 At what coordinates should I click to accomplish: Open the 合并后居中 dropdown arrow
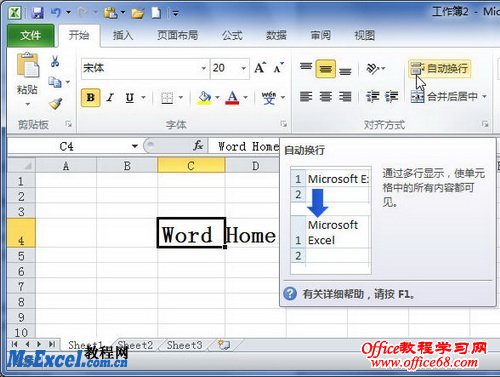click(484, 97)
